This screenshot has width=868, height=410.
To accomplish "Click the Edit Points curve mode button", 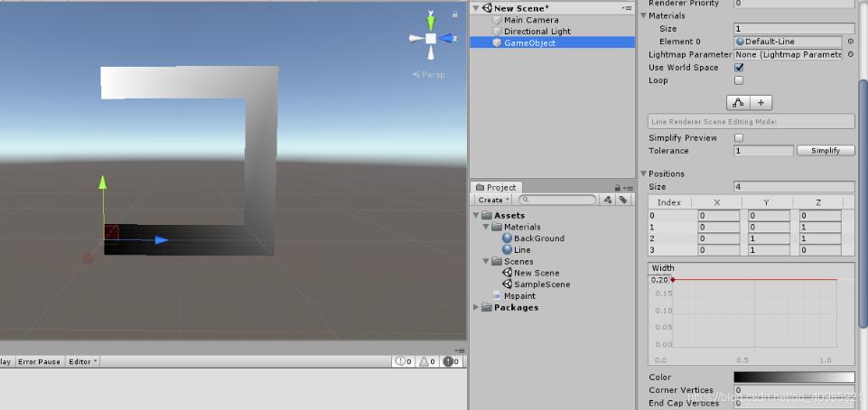I will click(x=738, y=103).
